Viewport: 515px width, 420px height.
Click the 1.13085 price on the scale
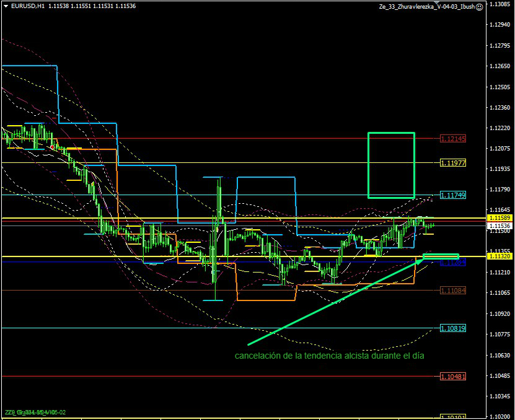tap(500, 4)
